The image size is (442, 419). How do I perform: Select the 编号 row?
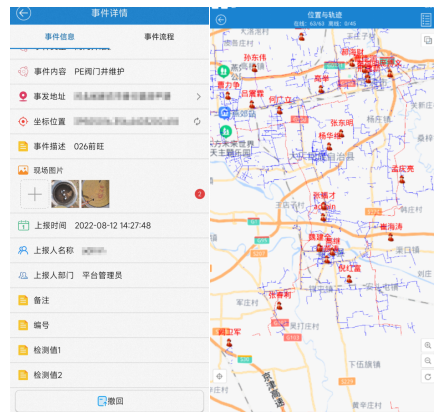(x=109, y=325)
